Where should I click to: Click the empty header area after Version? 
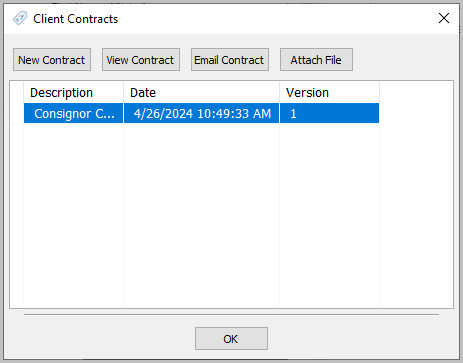click(416, 93)
